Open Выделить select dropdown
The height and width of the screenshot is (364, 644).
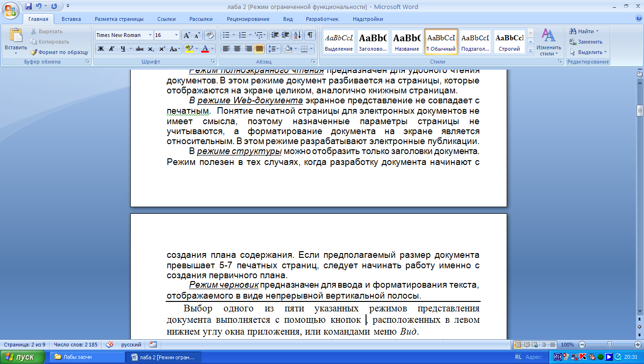click(x=589, y=52)
